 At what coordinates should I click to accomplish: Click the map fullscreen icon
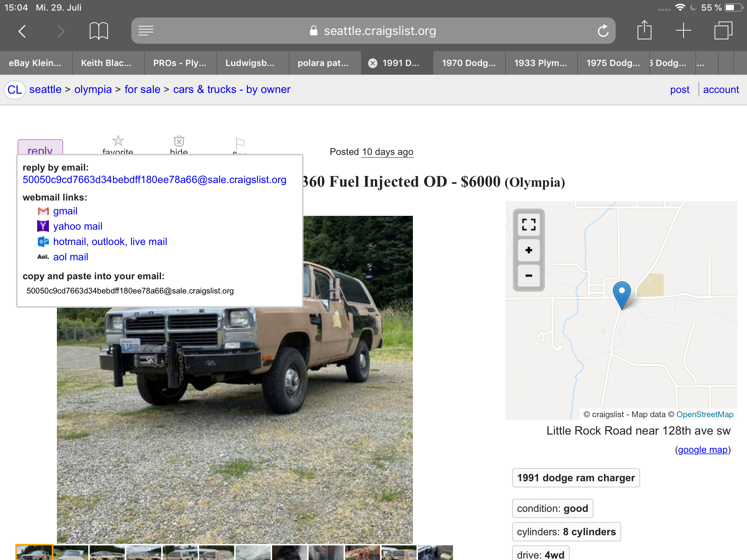529,225
